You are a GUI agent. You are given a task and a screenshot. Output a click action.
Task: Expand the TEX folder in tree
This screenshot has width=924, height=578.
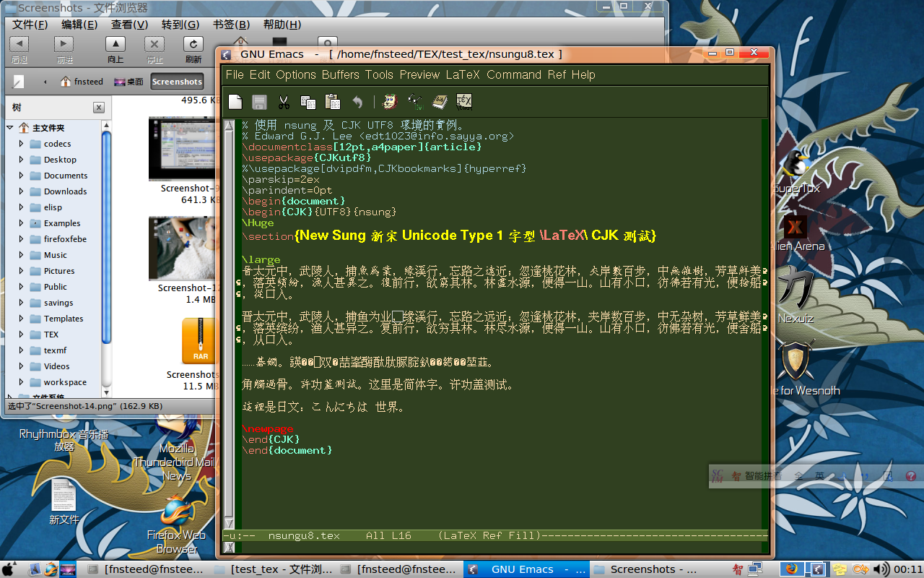click(x=22, y=335)
